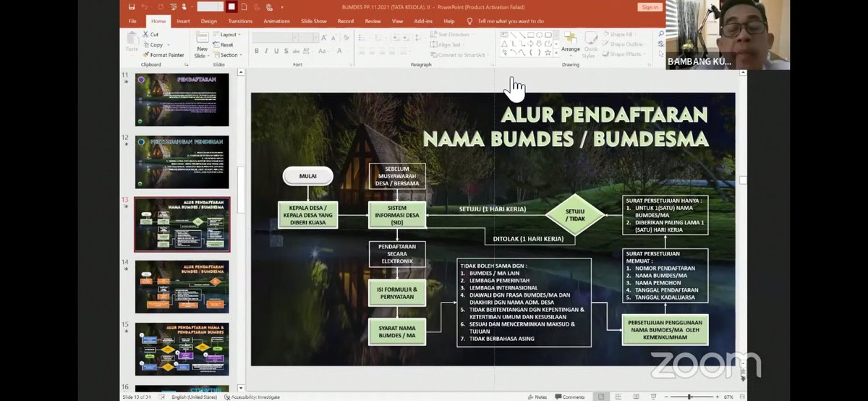Toggle Underline text formatting
The width and height of the screenshot is (868, 401).
click(276, 51)
